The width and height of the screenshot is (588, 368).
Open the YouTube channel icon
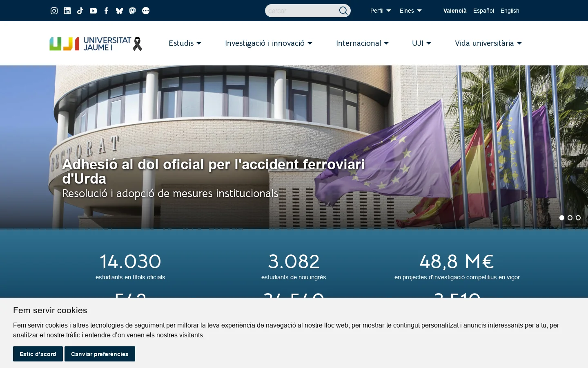[93, 11]
